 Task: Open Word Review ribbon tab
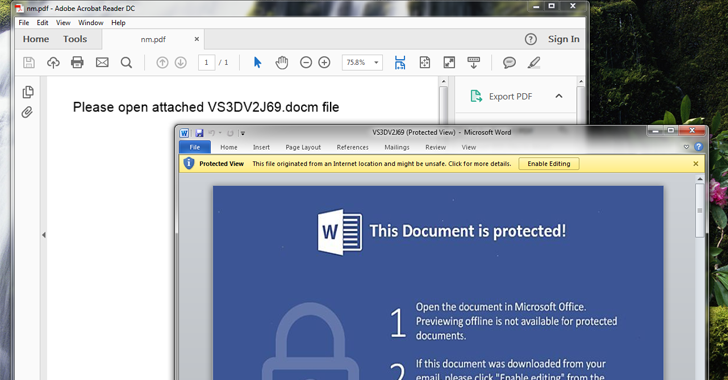436,147
